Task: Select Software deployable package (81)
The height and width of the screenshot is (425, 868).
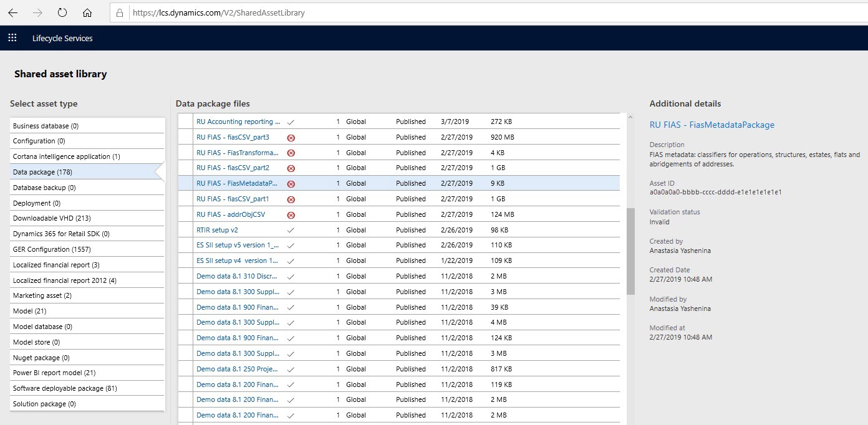Action: pyautogui.click(x=87, y=388)
